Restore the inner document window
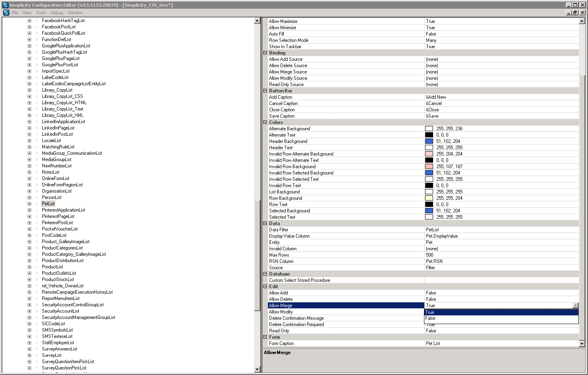 pyautogui.click(x=575, y=13)
